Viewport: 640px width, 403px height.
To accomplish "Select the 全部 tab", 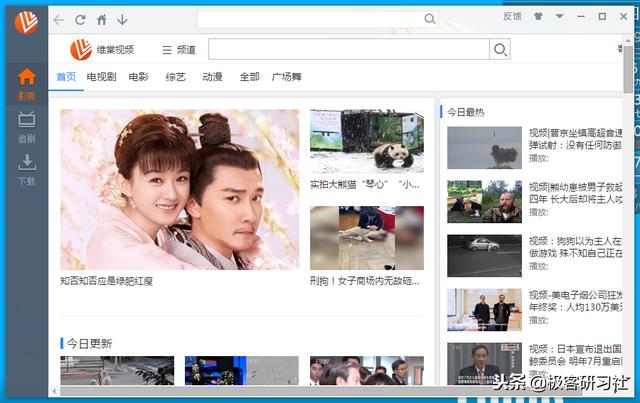I will pyautogui.click(x=250, y=77).
